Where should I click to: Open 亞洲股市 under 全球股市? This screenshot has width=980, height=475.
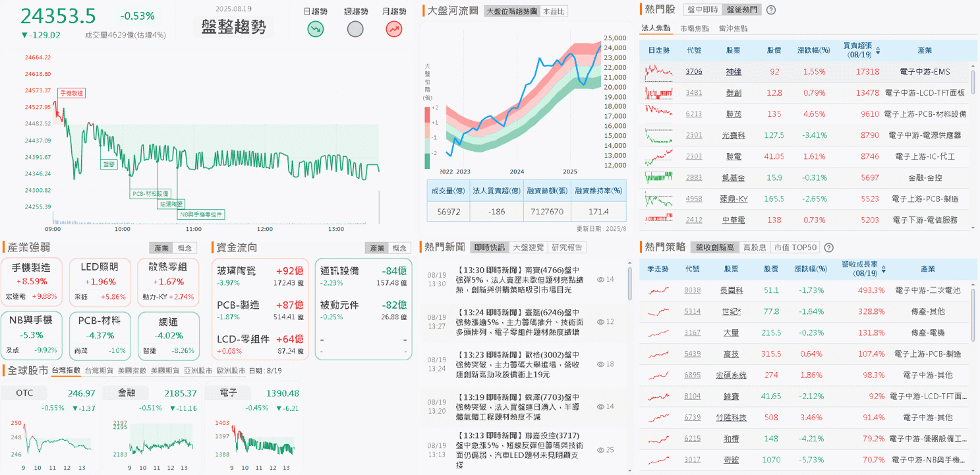198,371
